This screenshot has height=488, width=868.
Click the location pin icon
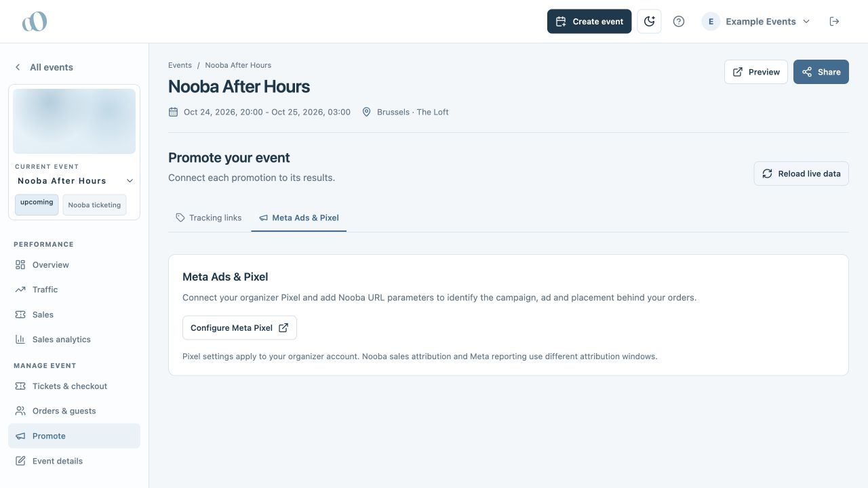coord(367,112)
